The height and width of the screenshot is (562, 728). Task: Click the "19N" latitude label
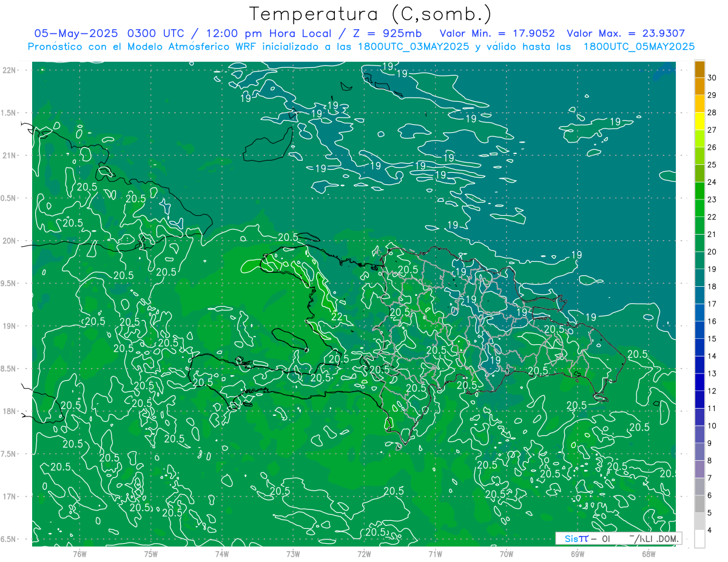10,326
